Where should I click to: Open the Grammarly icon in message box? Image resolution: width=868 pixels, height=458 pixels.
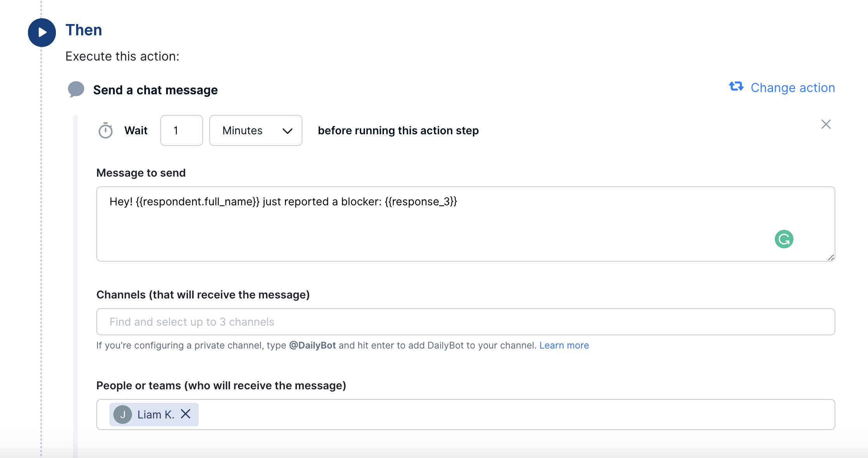pos(784,239)
